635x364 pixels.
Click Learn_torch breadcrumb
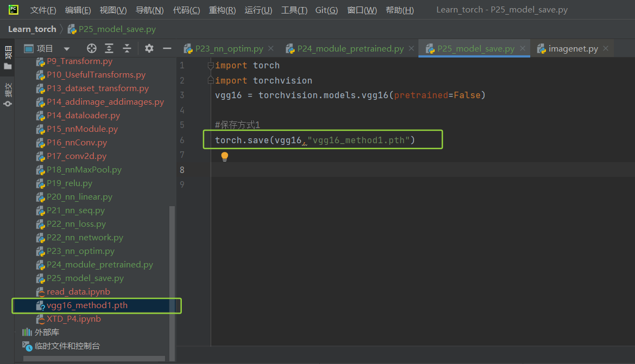click(x=32, y=29)
